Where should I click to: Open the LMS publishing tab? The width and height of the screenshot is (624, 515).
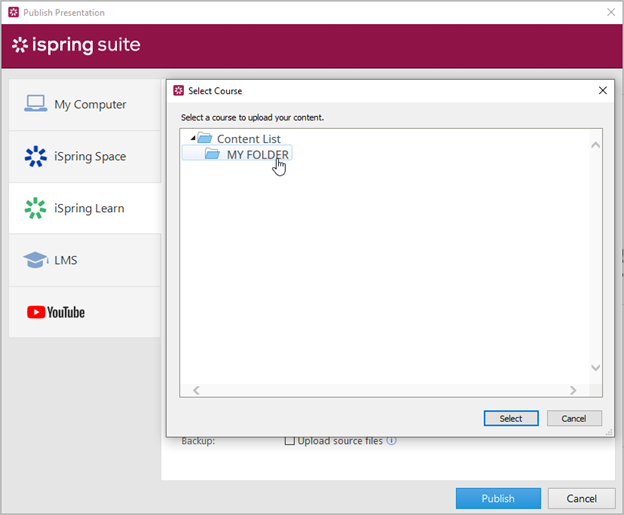tap(85, 260)
